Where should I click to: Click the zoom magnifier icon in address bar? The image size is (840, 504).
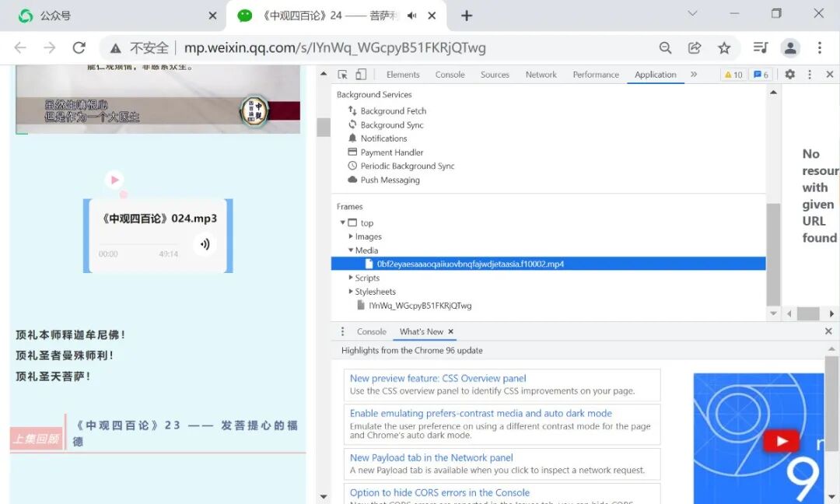665,47
